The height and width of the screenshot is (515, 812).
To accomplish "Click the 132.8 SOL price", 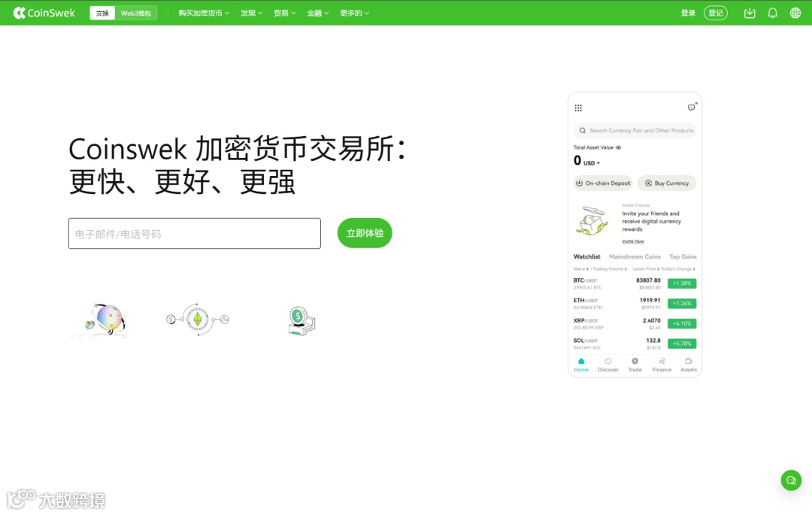I will (653, 341).
